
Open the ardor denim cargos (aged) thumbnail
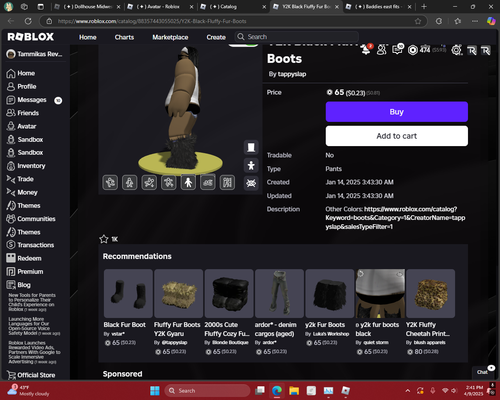tap(279, 293)
